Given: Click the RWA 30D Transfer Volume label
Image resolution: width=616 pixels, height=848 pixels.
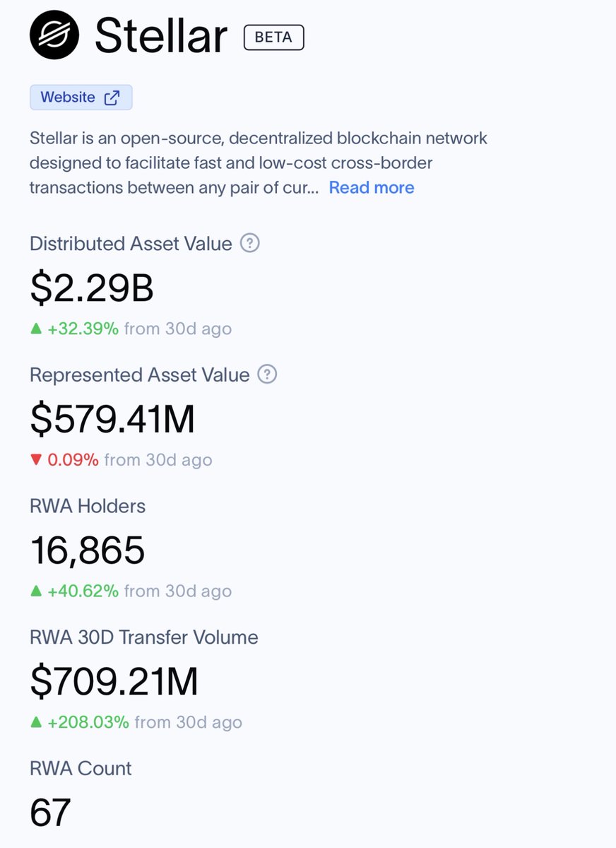Looking at the screenshot, I should pos(144,637).
